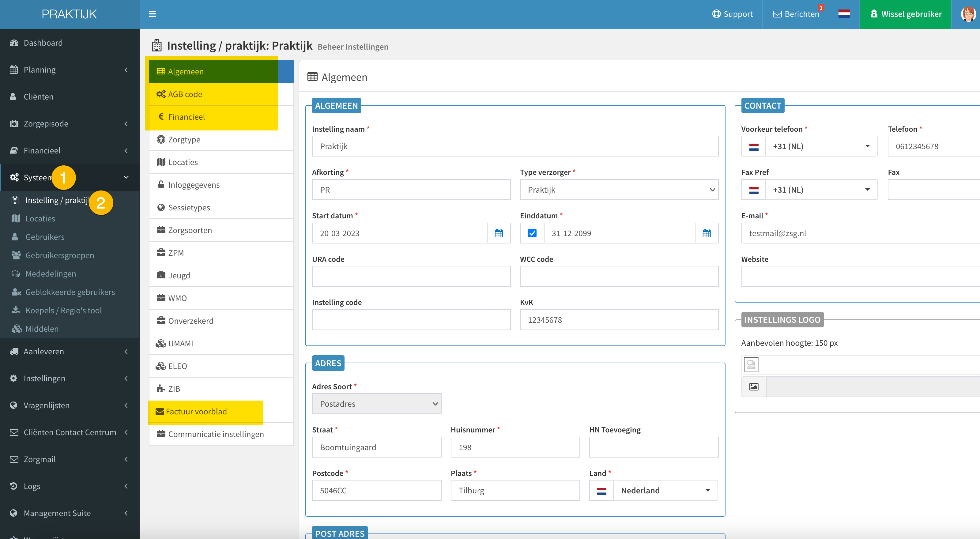Click the broken logo image thumbnail
The width and height of the screenshot is (980, 539).
(x=751, y=364)
